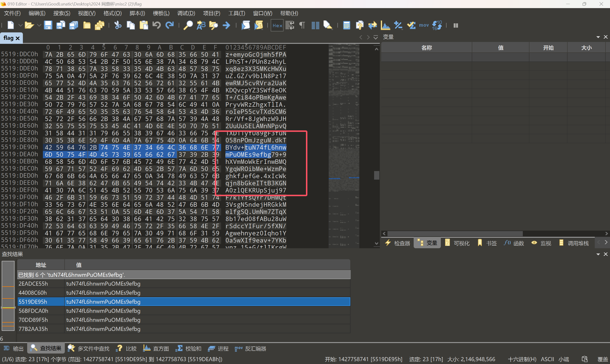Open the calculator tool icon
Image resolution: width=610 pixels, height=364 pixels.
(x=346, y=25)
